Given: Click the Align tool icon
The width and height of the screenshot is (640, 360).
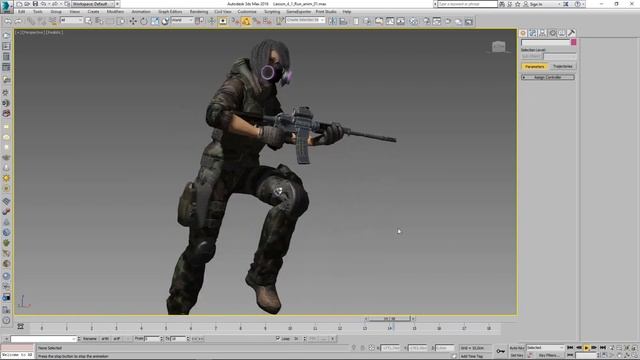Looking at the screenshot, I should click(x=343, y=21).
